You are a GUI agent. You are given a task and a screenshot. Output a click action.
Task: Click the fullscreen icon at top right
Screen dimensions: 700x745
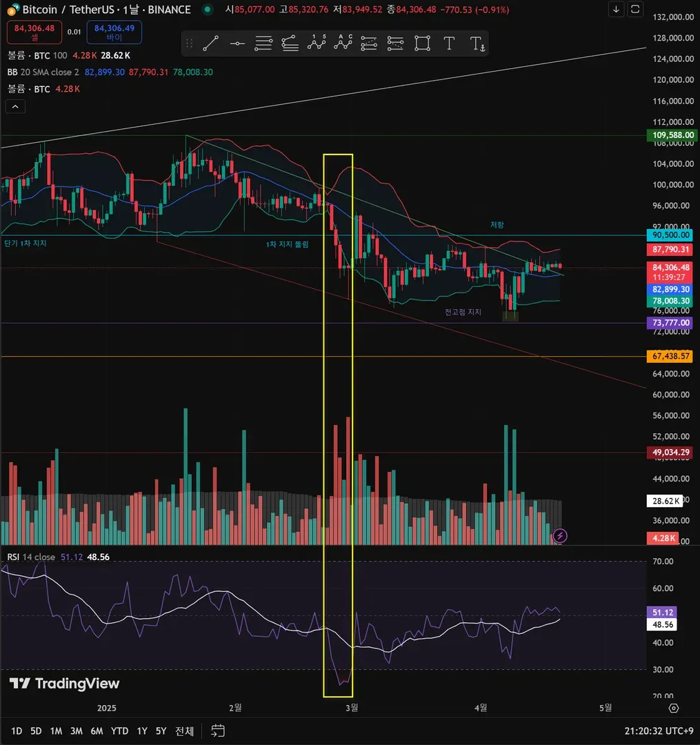click(x=635, y=9)
